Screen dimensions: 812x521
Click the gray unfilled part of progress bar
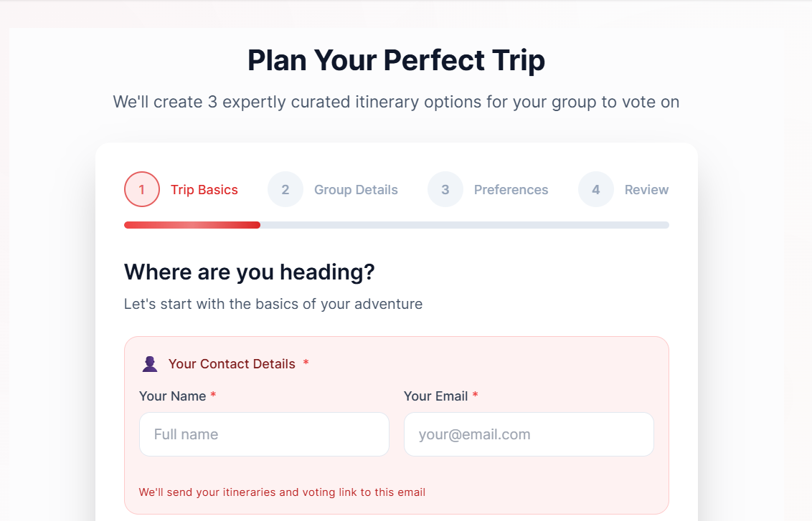464,225
